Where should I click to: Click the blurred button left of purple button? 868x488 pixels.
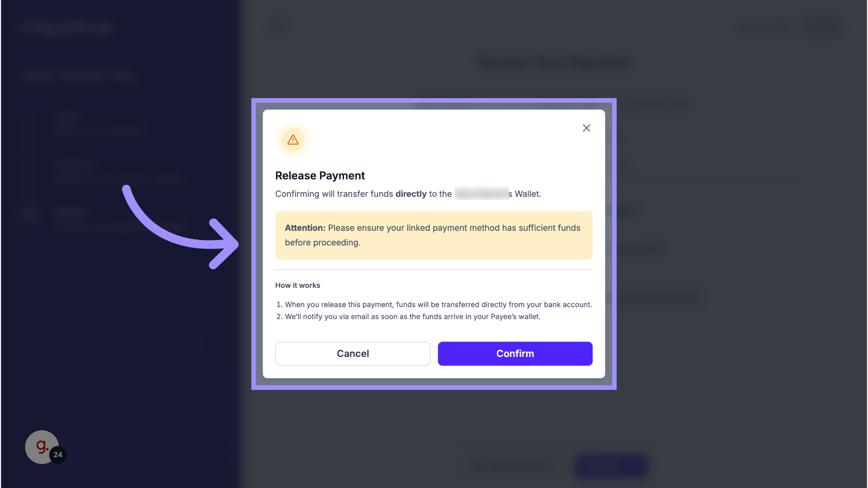(x=511, y=466)
